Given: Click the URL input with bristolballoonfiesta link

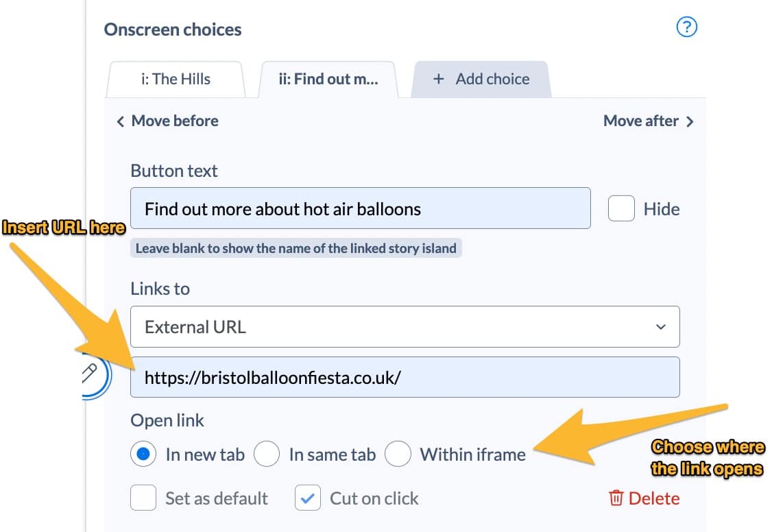Looking at the screenshot, I should [x=405, y=377].
